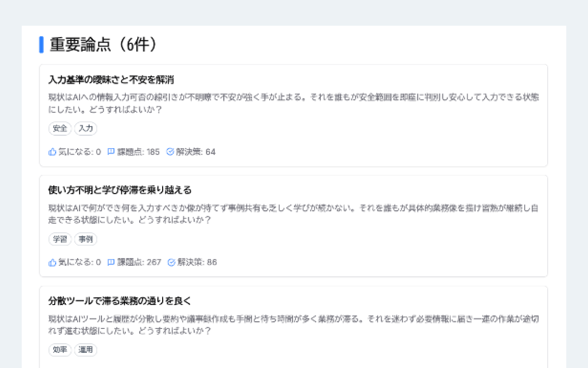Viewport: 588px width, 368px height.
Task: Select the 効率 tag
Action: 60,350
